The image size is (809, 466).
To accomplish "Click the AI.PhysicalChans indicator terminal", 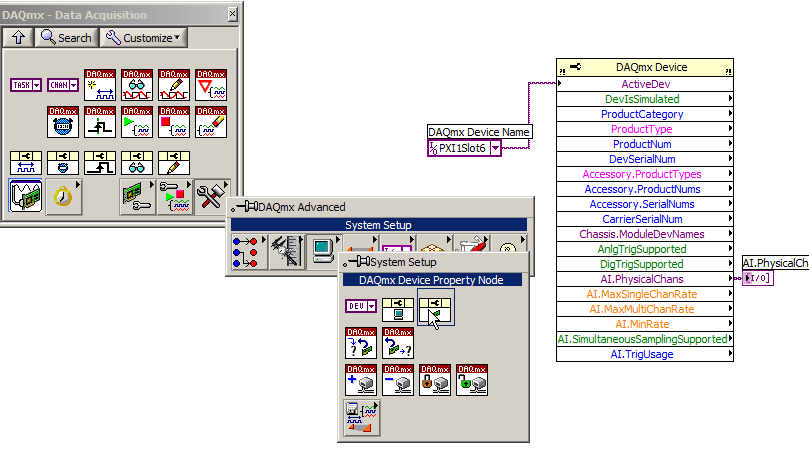I will (x=758, y=278).
